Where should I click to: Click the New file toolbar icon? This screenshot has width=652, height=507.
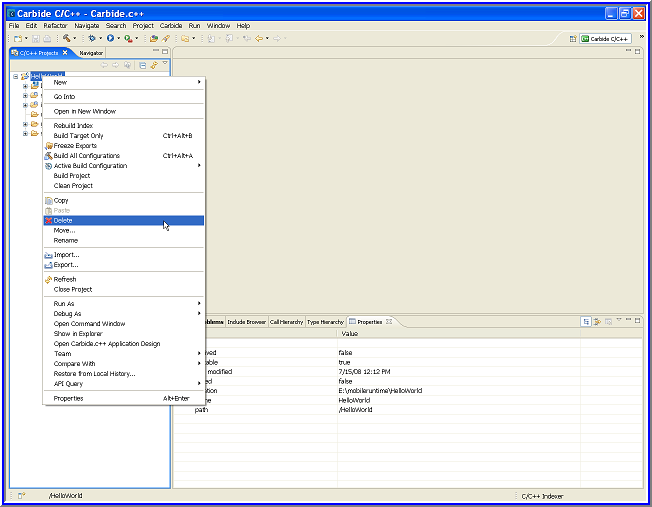pos(17,38)
